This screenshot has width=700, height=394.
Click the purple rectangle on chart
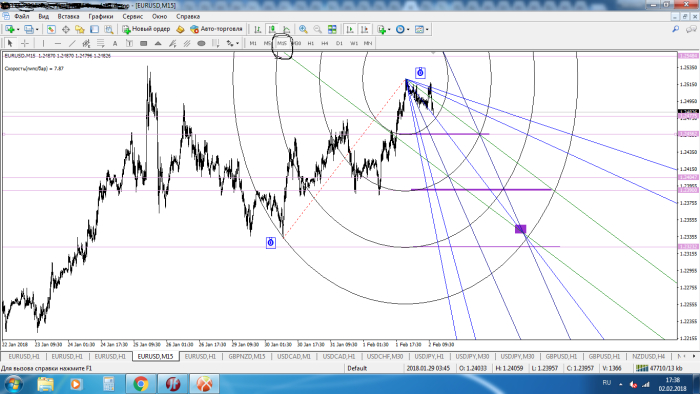[x=521, y=229]
